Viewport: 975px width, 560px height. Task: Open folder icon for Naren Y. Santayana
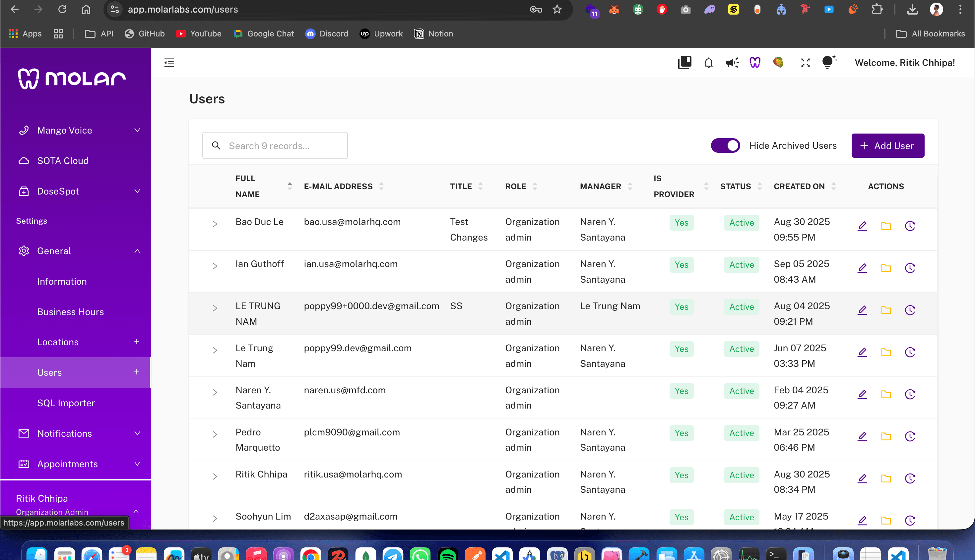(x=886, y=394)
